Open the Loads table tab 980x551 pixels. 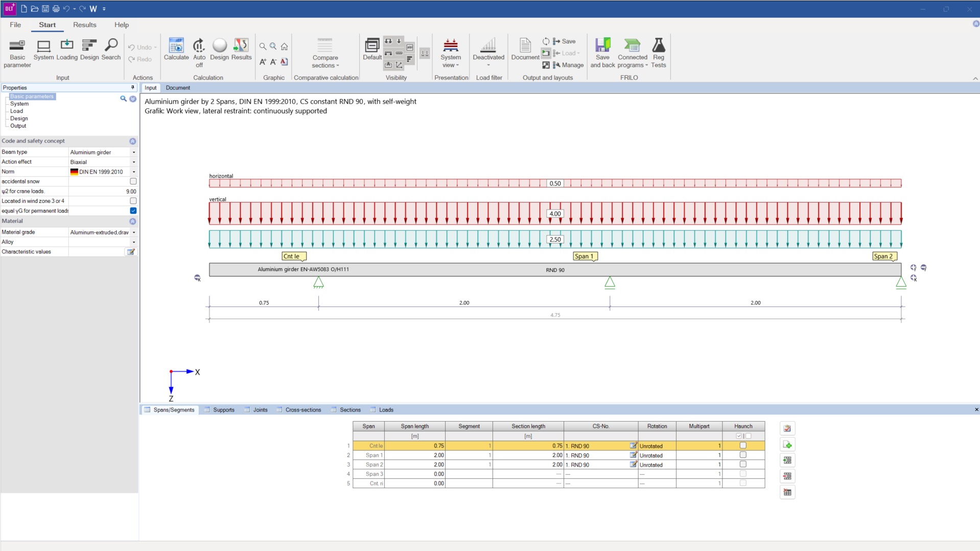(382, 410)
